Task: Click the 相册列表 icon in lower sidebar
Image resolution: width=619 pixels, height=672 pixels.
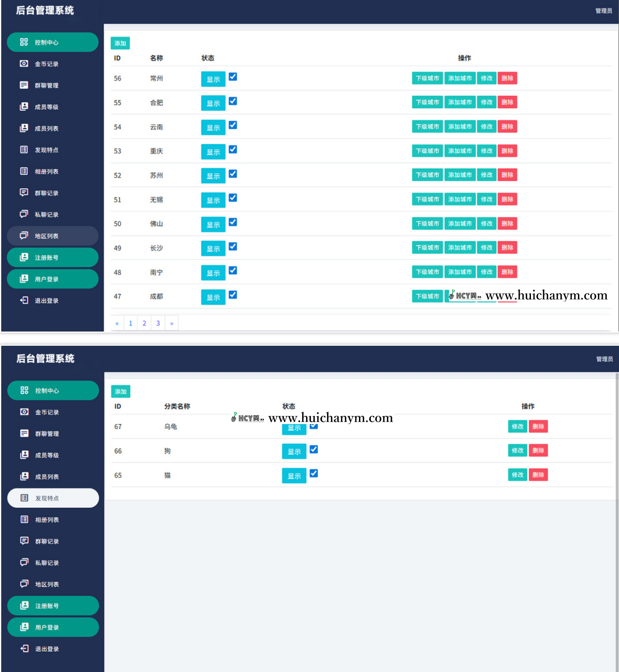Action: 24,519
